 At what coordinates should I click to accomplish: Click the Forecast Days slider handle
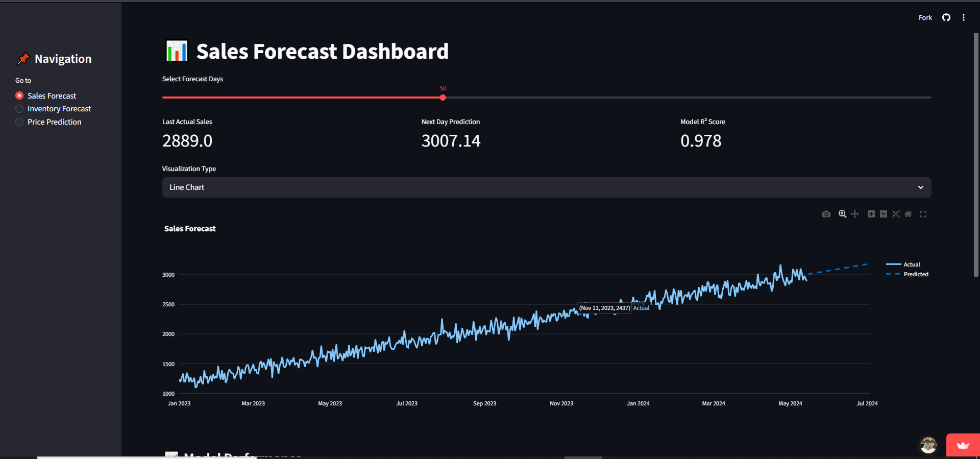pos(443,98)
